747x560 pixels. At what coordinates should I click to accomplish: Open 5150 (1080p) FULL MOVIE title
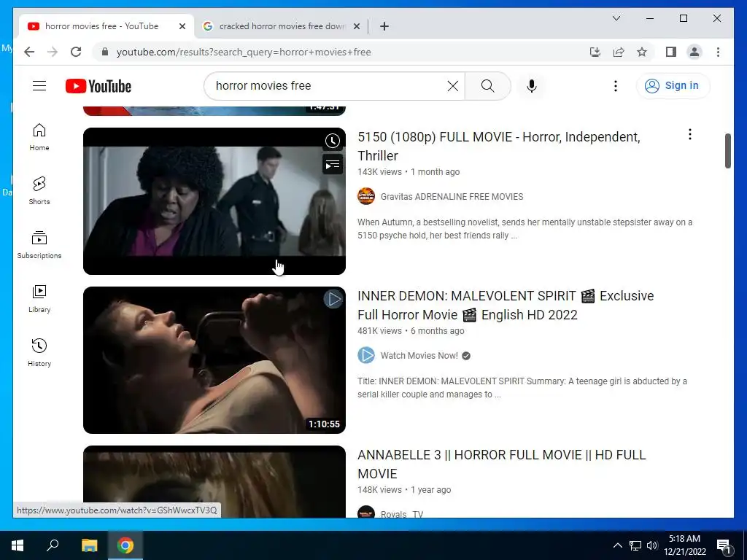coord(499,146)
